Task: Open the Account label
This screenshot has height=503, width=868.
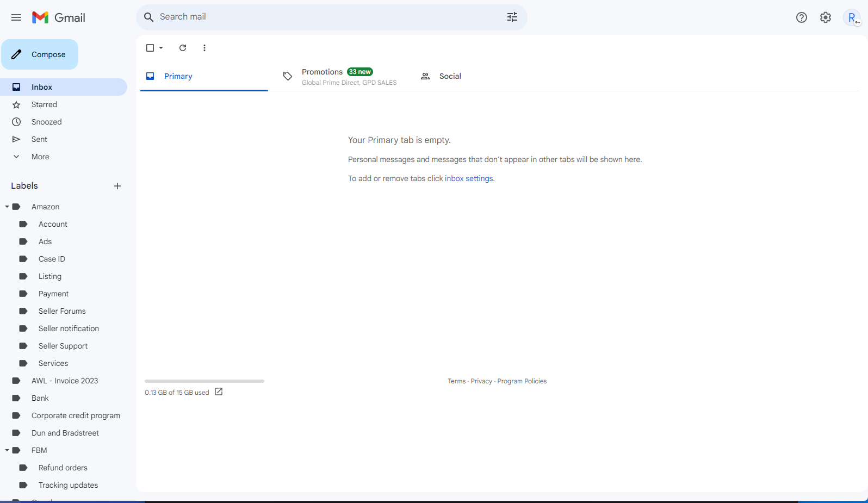Action: click(x=53, y=224)
